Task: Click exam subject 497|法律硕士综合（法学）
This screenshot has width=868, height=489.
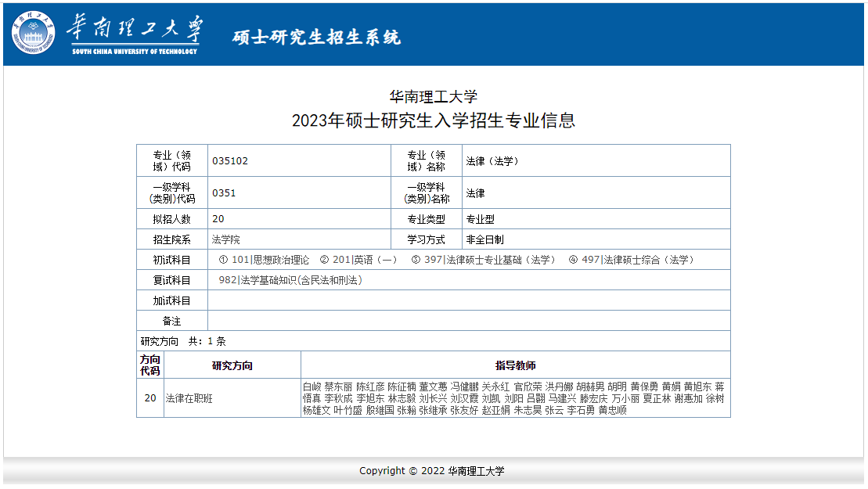Action: (x=632, y=260)
